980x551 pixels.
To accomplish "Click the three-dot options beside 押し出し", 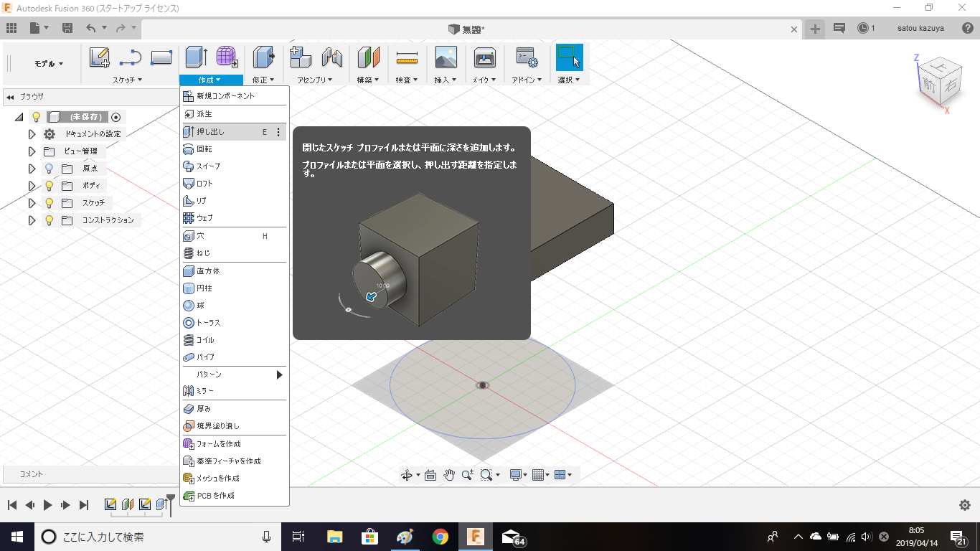I will (278, 132).
